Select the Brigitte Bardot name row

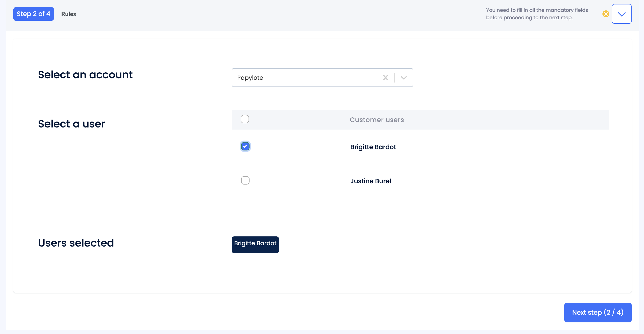pos(373,147)
